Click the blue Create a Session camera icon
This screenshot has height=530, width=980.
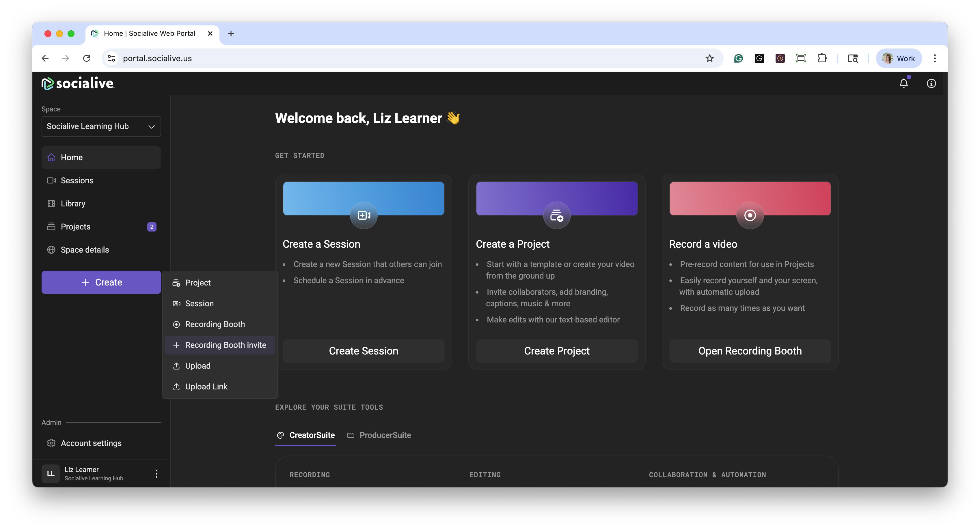[x=363, y=215]
